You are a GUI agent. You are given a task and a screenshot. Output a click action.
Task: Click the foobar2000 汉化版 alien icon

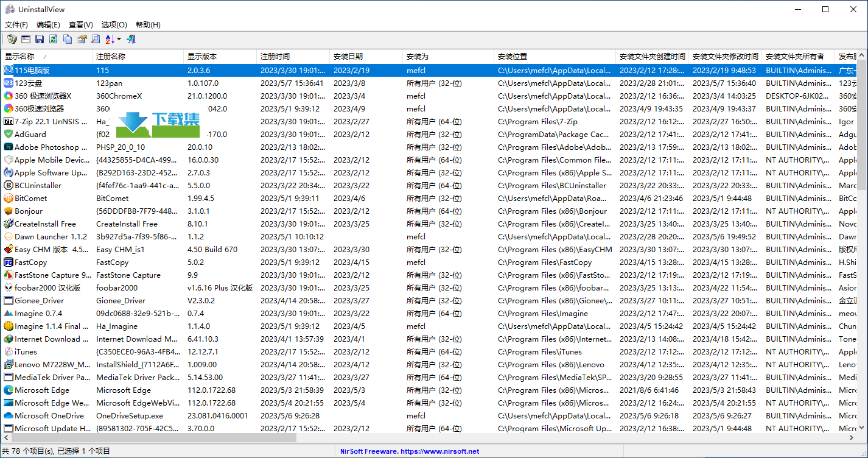click(x=9, y=287)
